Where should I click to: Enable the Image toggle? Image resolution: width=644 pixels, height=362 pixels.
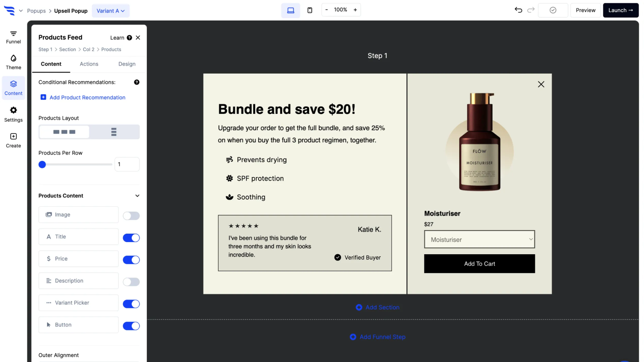[x=131, y=216]
